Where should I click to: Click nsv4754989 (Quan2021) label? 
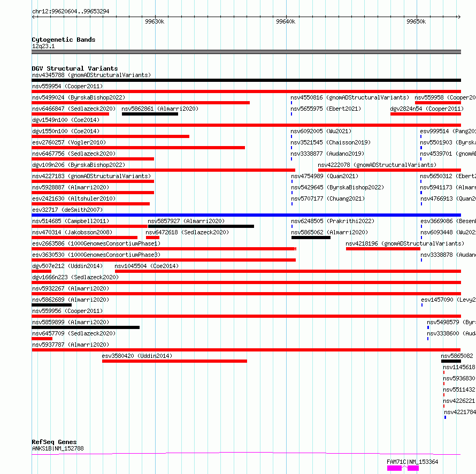click(325, 176)
